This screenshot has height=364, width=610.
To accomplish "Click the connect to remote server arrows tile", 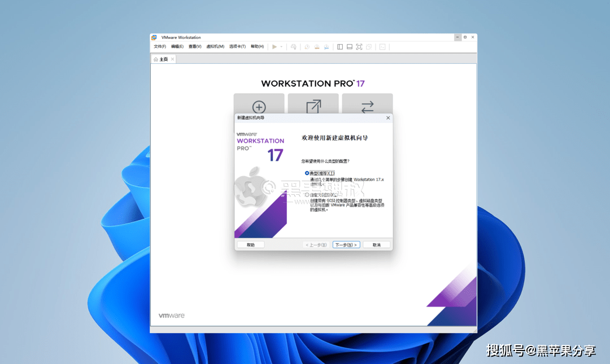I will pos(367,104).
